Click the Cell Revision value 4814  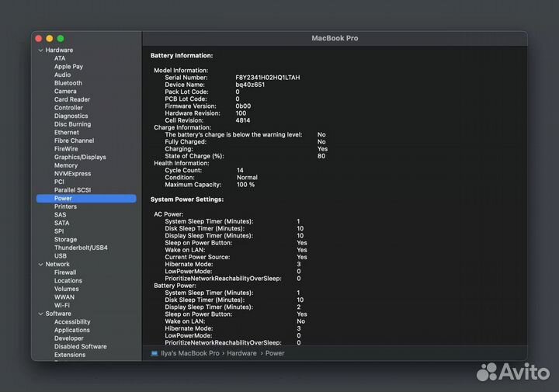[243, 120]
